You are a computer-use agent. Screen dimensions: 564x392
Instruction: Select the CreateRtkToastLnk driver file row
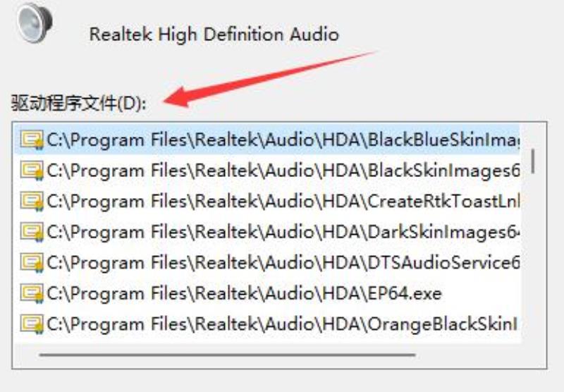tap(269, 202)
